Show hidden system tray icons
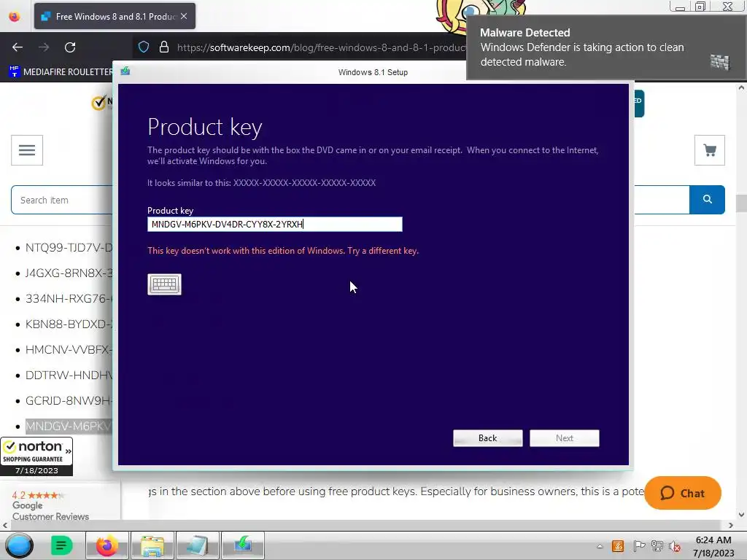The width and height of the screenshot is (747, 560). coord(600,546)
